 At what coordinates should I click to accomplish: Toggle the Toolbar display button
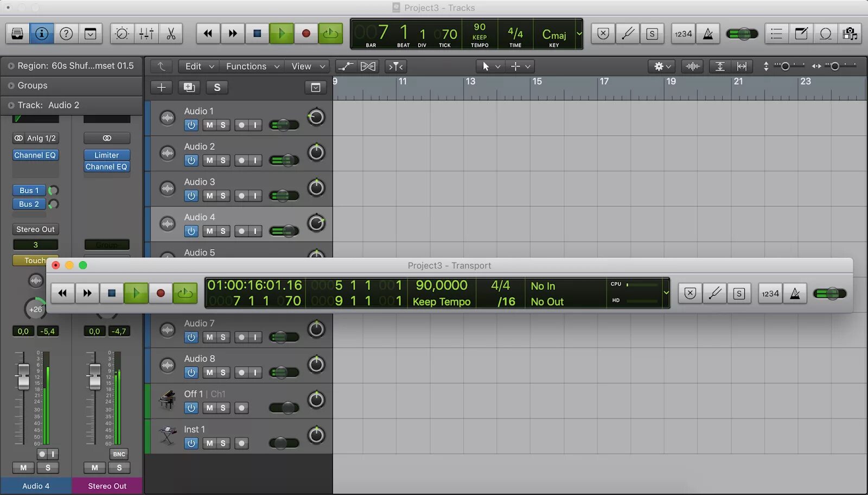coord(91,34)
